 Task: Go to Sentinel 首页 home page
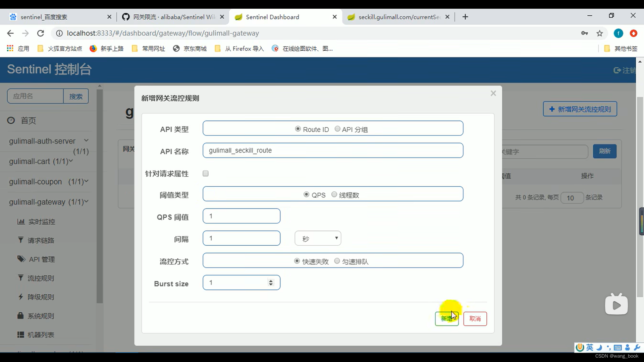28,121
